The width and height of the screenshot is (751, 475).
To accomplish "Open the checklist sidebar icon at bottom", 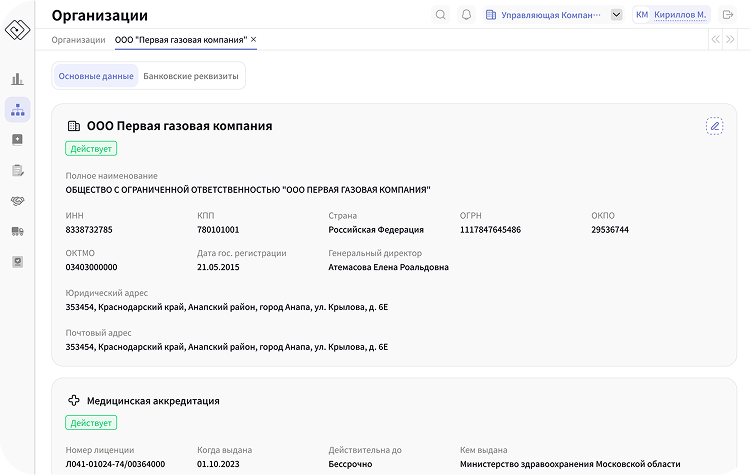I will (x=17, y=261).
